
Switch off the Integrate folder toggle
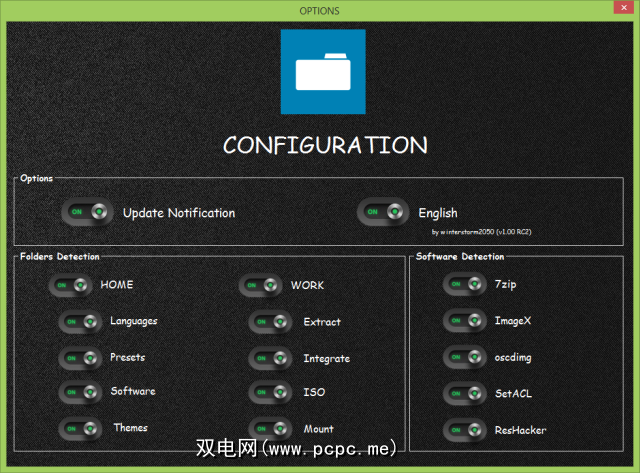click(x=270, y=358)
